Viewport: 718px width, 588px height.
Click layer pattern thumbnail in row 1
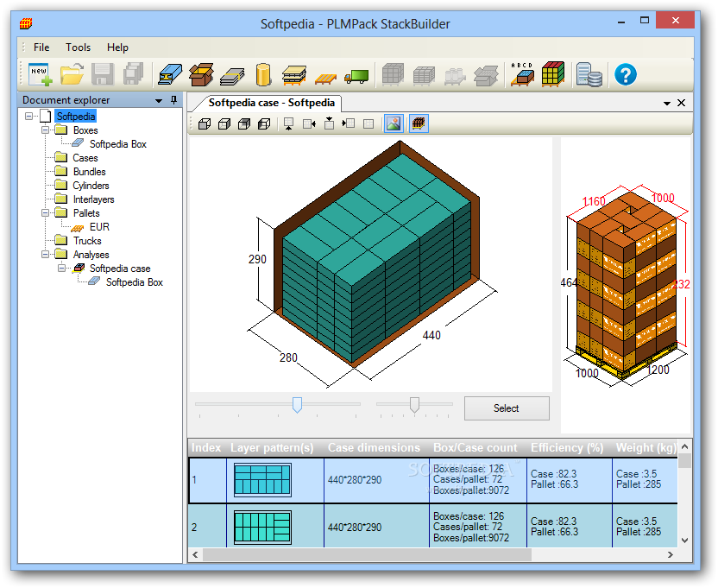262,480
